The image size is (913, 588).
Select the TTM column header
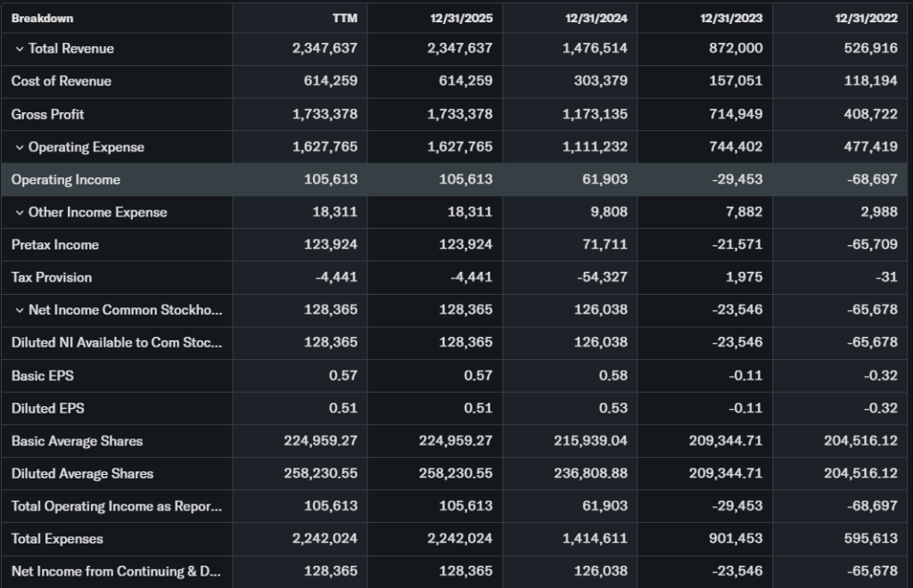tap(344, 18)
